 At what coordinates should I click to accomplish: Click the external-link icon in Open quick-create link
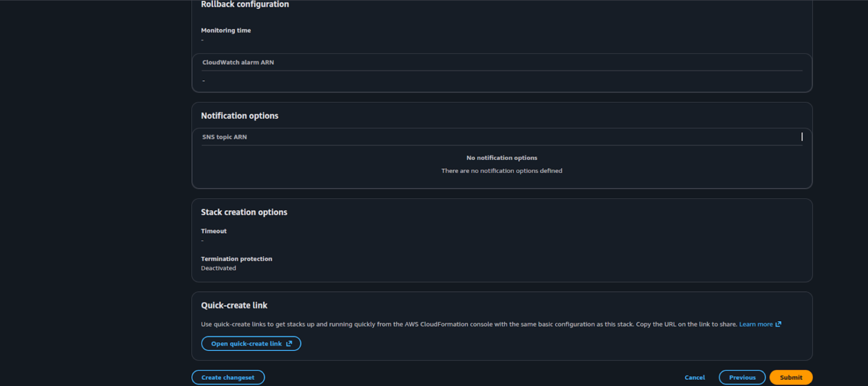pyautogui.click(x=289, y=344)
